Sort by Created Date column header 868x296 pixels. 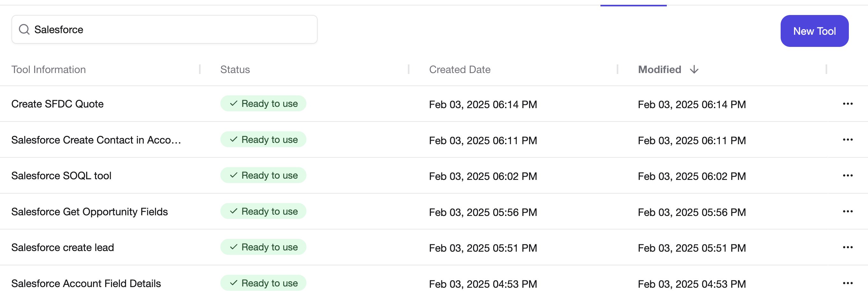460,70
